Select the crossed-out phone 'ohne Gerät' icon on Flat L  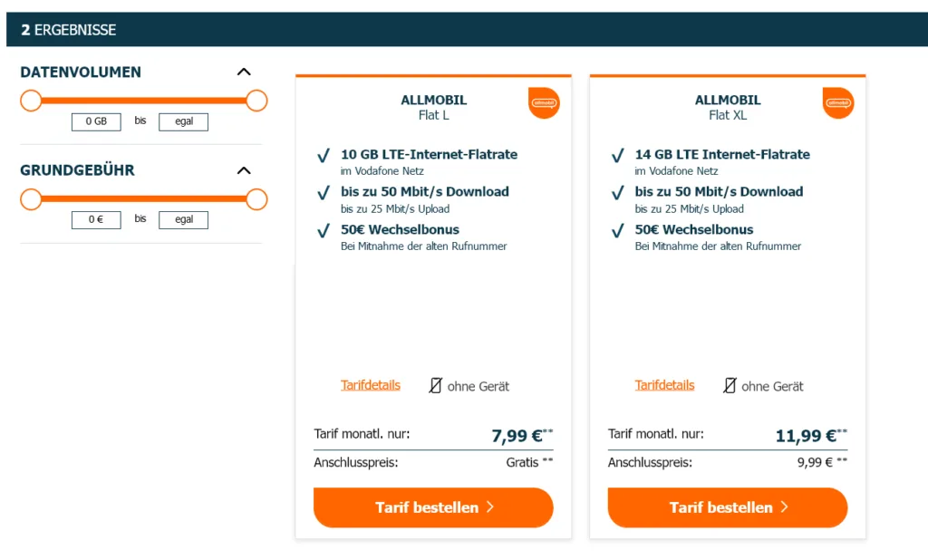click(434, 385)
